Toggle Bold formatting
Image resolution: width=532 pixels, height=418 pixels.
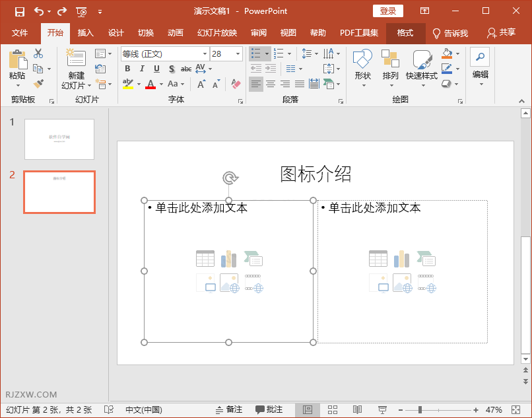pyautogui.click(x=127, y=69)
